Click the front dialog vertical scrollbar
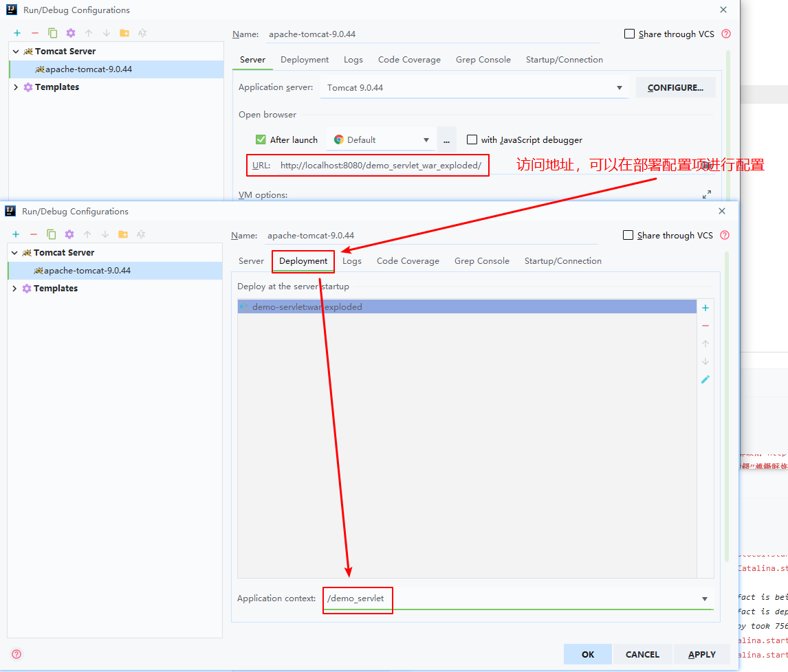Screen dimensions: 788x672 tap(727, 407)
